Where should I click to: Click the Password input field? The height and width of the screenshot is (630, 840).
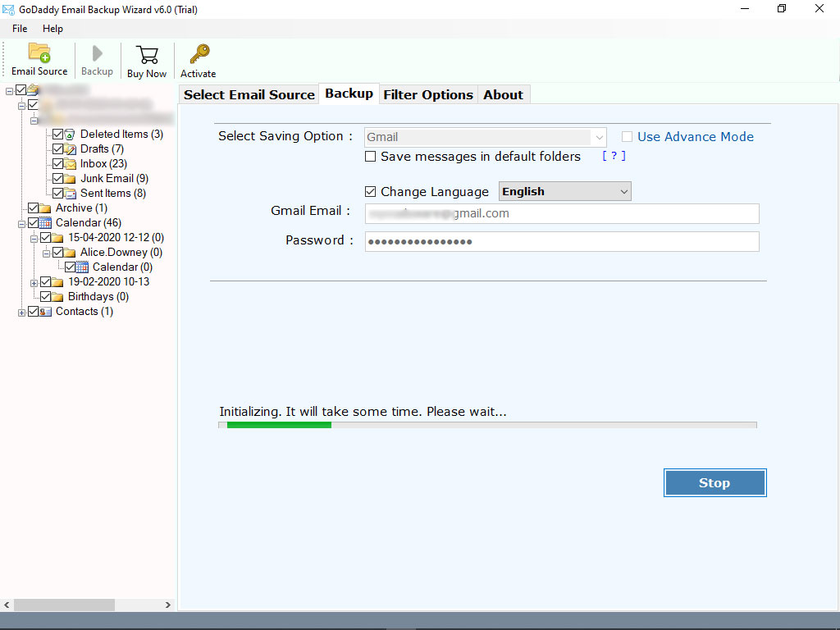562,242
